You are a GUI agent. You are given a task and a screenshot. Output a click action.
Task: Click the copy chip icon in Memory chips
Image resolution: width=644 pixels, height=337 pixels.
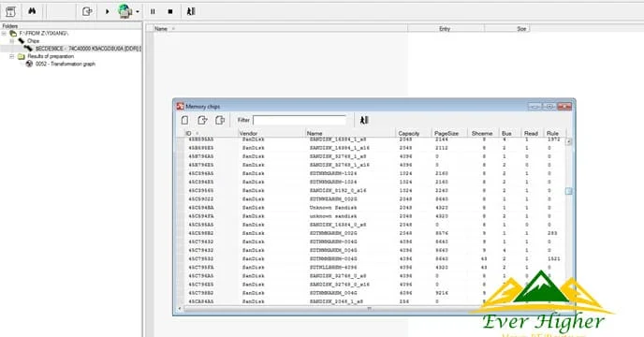(220, 120)
